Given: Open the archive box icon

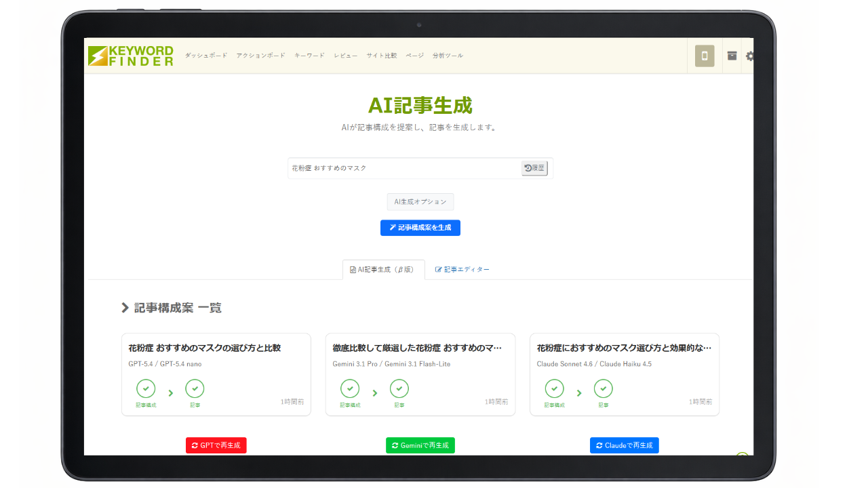Looking at the screenshot, I should (732, 56).
